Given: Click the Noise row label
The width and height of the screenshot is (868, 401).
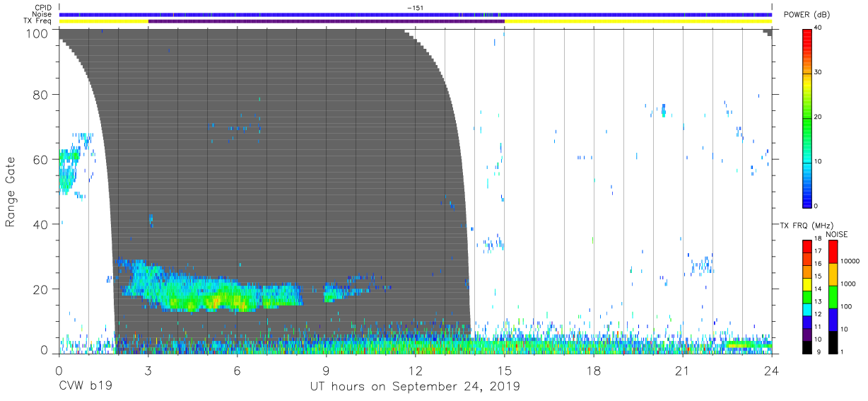Looking at the screenshot, I should click(42, 15).
